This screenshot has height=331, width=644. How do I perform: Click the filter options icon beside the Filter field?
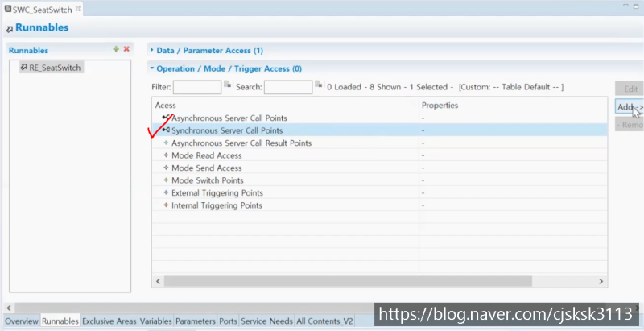pos(228,85)
